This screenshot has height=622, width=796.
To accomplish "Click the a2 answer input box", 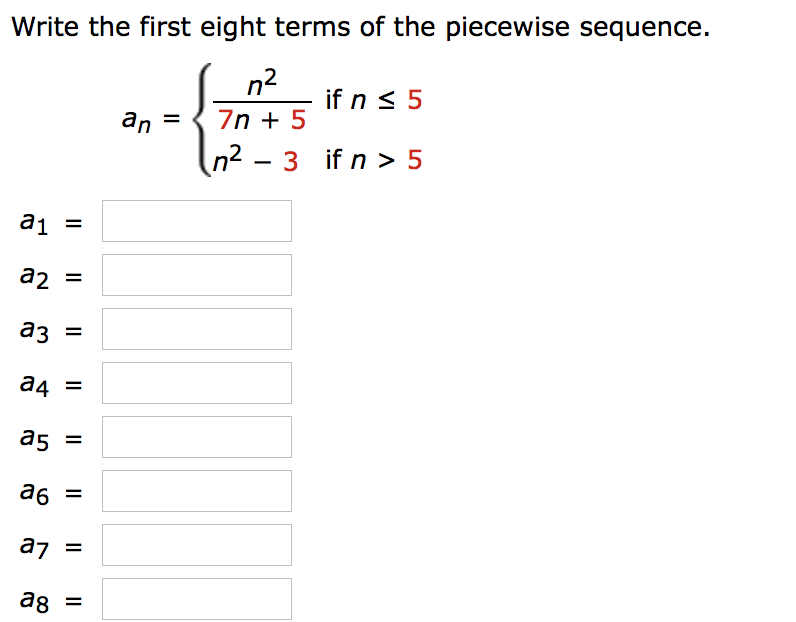I will click(196, 275).
